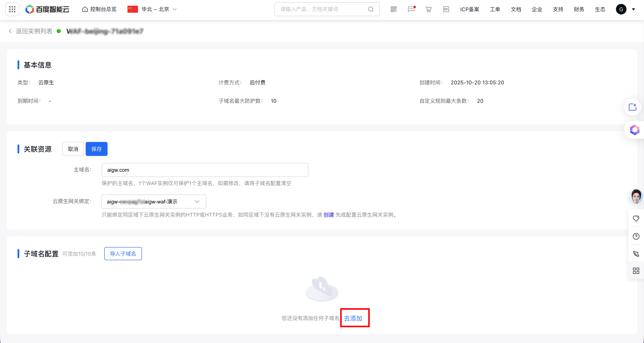The height and width of the screenshot is (343, 644).
Task: Open the four-squares widget icon
Action: pos(636,271)
